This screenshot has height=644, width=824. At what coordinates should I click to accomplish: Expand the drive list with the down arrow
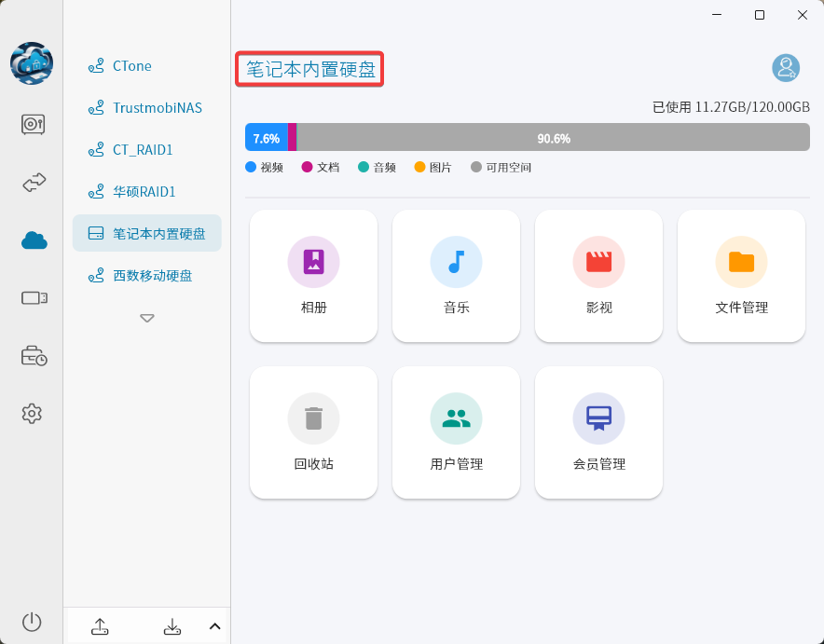tap(146, 318)
